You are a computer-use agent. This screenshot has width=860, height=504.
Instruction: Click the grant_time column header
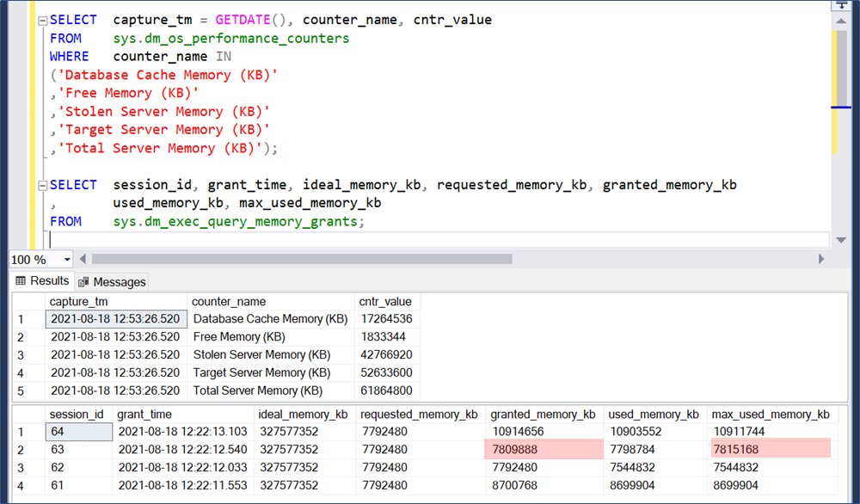pos(183,414)
